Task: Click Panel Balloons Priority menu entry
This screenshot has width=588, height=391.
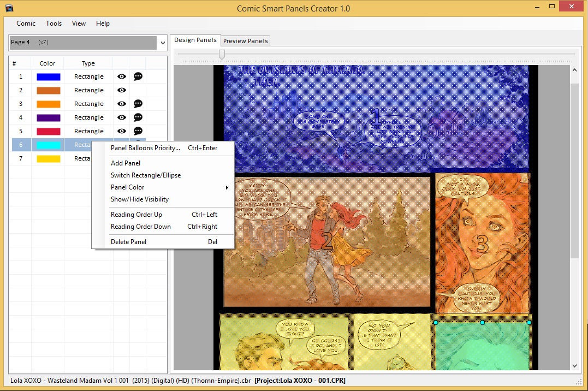Action: pos(145,148)
